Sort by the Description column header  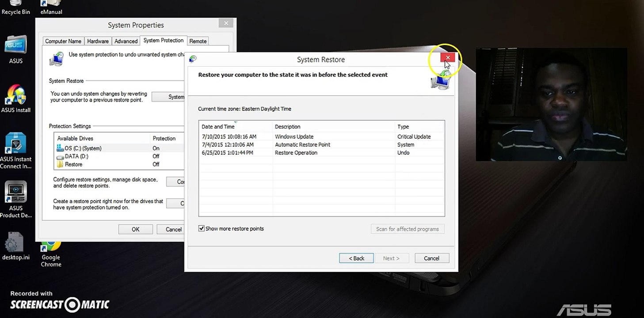click(x=334, y=126)
